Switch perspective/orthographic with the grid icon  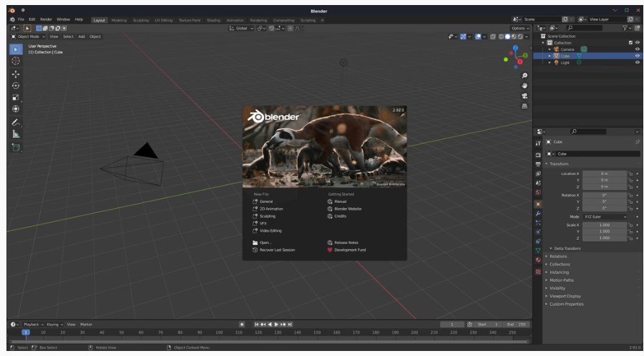(524, 106)
